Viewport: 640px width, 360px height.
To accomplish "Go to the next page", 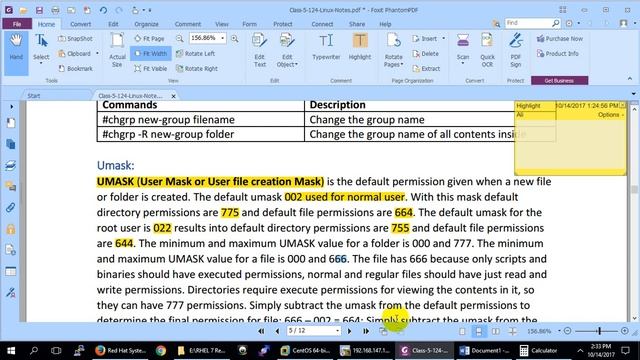I will coord(349,331).
